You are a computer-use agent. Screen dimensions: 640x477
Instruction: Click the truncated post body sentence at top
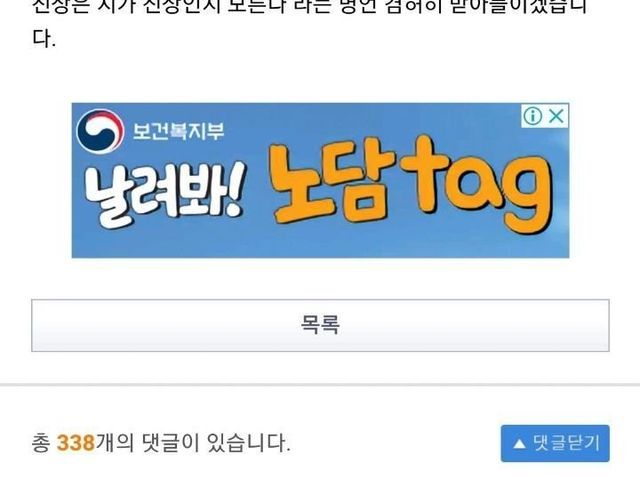pyautogui.click(x=309, y=7)
